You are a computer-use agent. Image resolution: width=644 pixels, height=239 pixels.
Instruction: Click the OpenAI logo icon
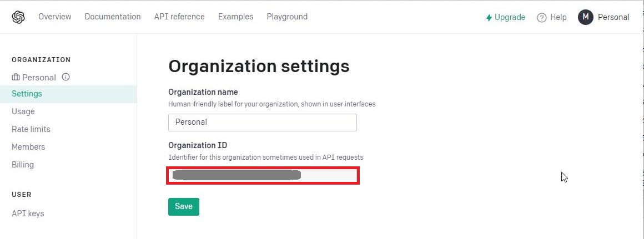[x=18, y=17]
